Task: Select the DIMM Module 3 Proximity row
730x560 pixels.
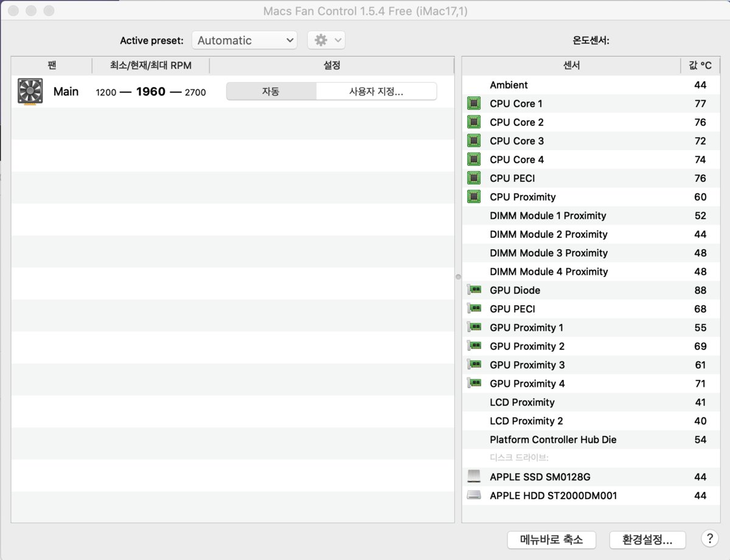Action: (x=591, y=253)
